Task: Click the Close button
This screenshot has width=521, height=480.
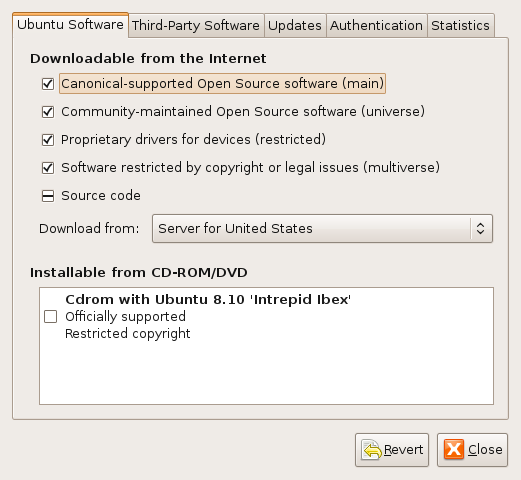Action: [x=472, y=450]
